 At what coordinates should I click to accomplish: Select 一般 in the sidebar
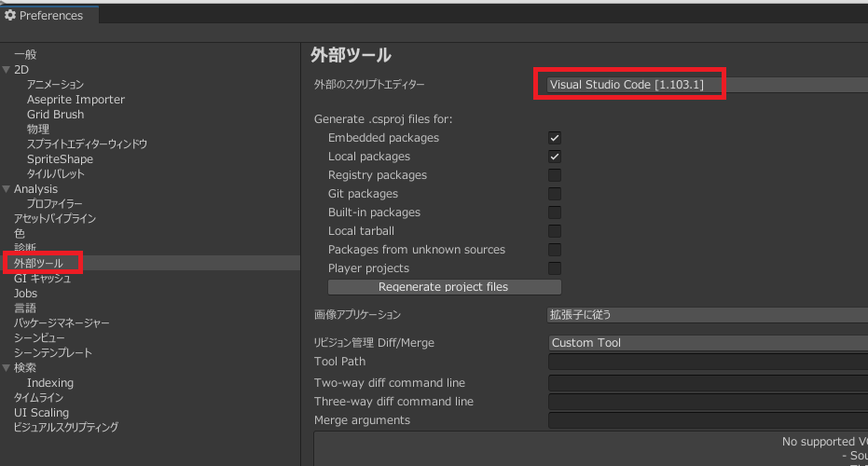pyautogui.click(x=25, y=55)
